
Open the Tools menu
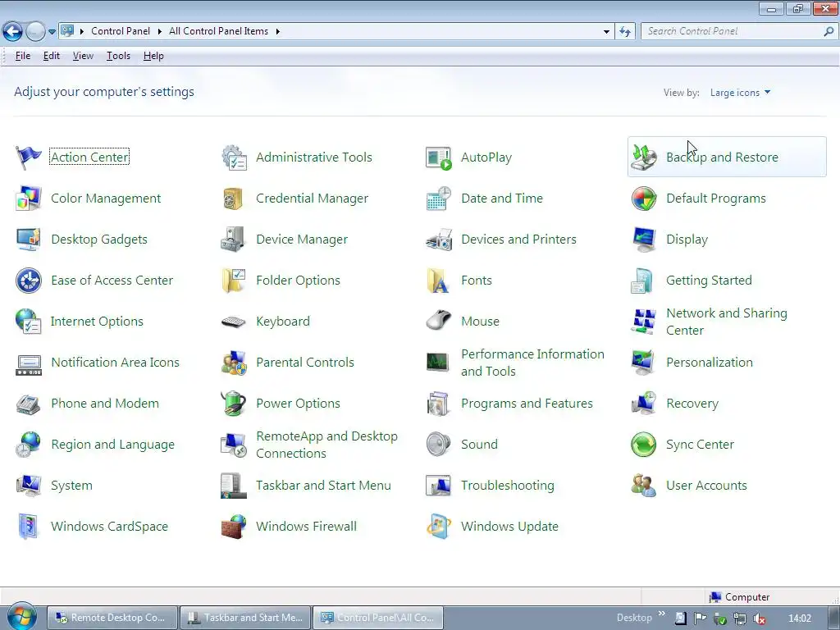tap(118, 56)
